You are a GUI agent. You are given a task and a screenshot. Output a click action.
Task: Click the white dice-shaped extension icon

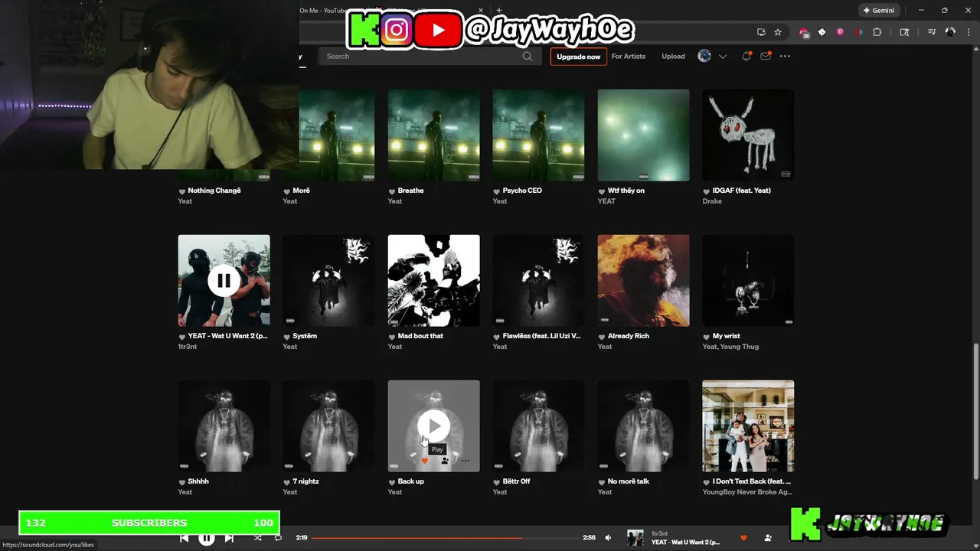pos(822,32)
